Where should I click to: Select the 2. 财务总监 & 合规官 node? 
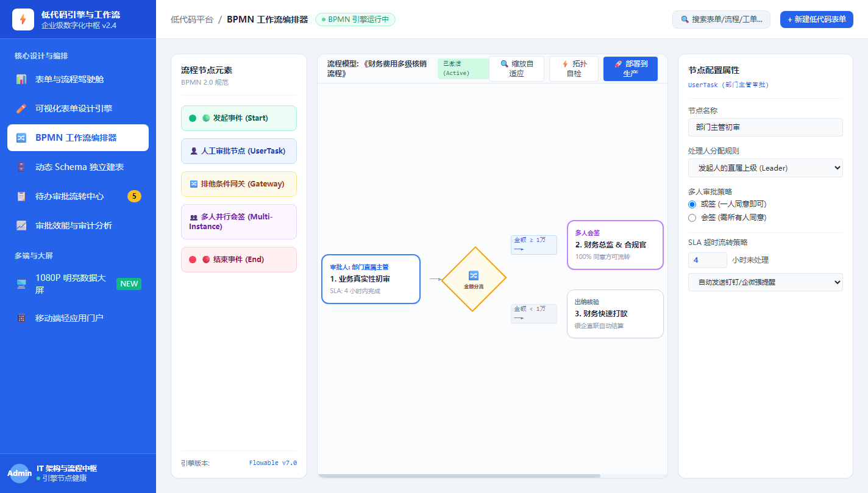(615, 245)
